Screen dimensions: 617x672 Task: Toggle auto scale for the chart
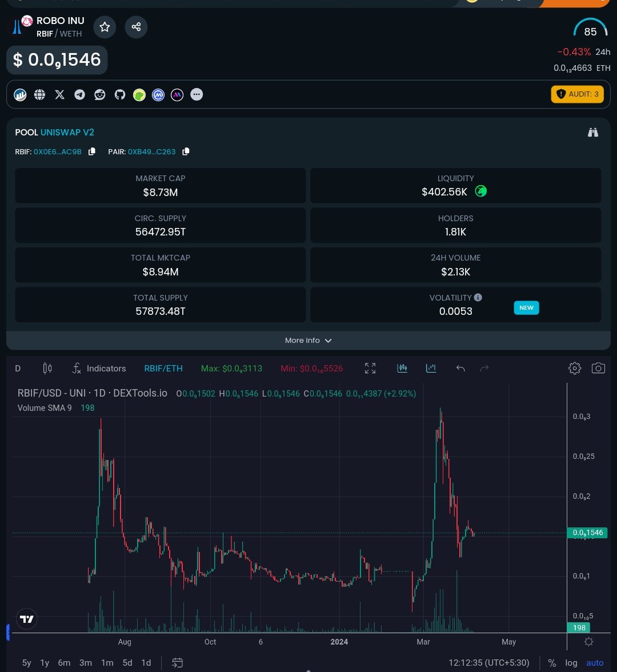[595, 662]
